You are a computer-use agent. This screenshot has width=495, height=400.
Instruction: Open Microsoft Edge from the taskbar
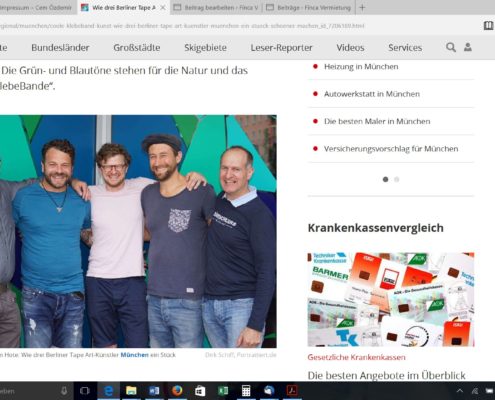[108, 391]
